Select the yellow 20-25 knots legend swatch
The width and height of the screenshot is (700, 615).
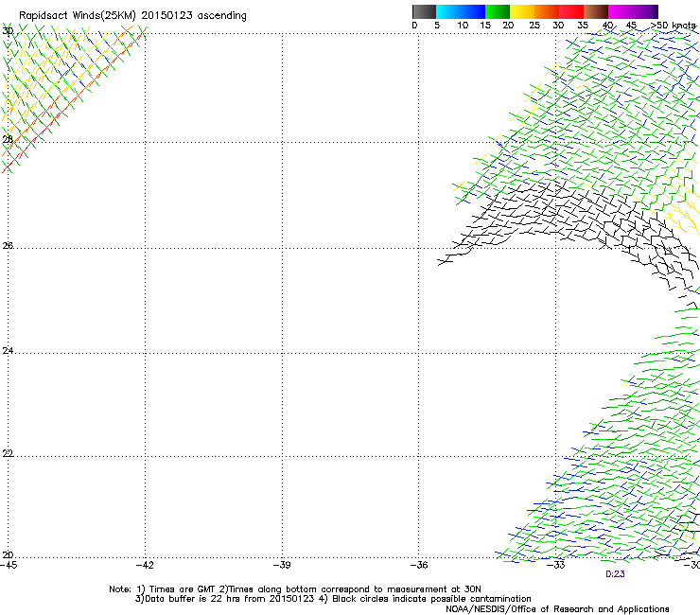(x=522, y=11)
